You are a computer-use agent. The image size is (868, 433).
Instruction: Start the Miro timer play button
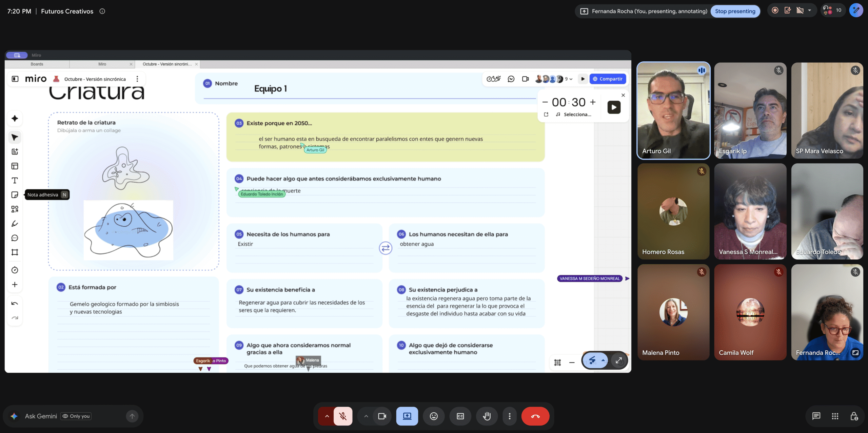(614, 107)
